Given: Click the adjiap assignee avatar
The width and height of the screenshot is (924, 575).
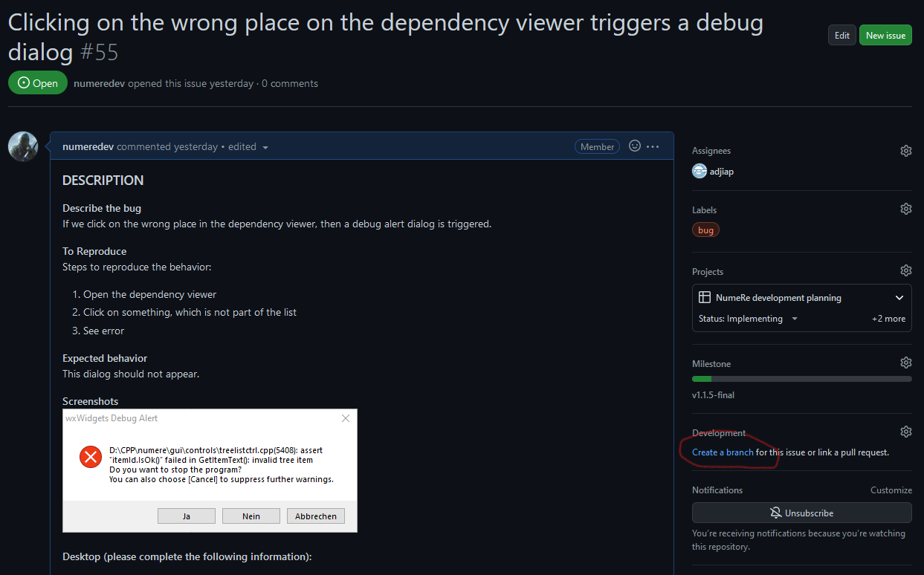Looking at the screenshot, I should pyautogui.click(x=700, y=171).
